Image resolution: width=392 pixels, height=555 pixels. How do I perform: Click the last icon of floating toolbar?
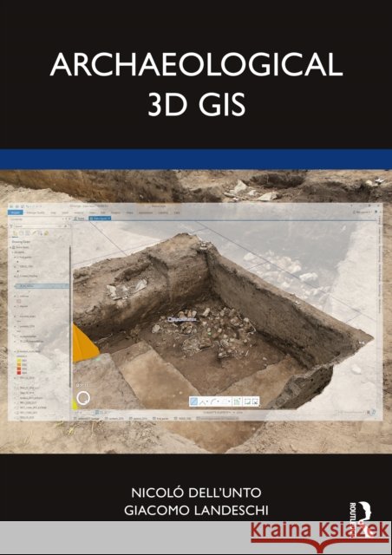255,402
